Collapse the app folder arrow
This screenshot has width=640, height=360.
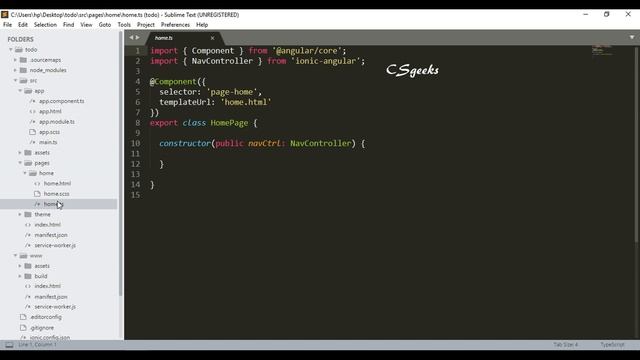[x=20, y=91]
